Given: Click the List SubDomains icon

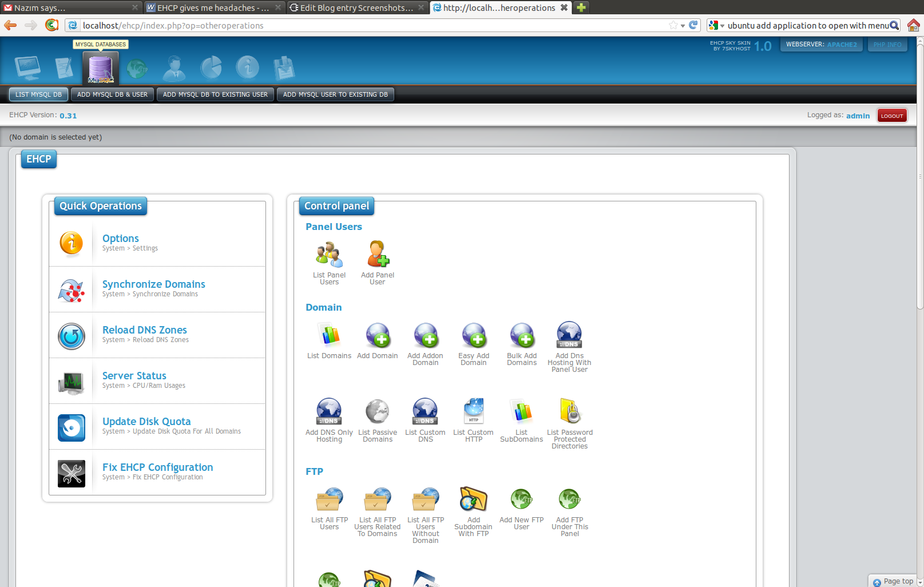Looking at the screenshot, I should [x=521, y=411].
